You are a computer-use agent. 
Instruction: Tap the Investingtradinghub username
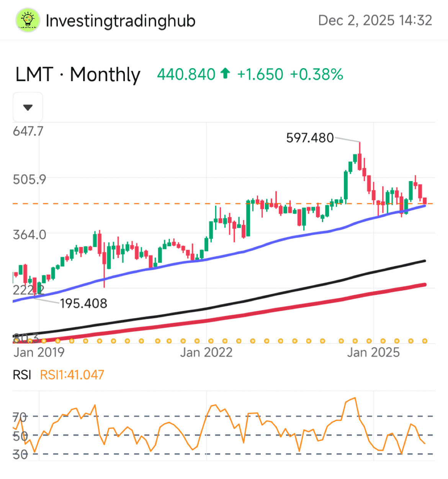click(x=121, y=21)
